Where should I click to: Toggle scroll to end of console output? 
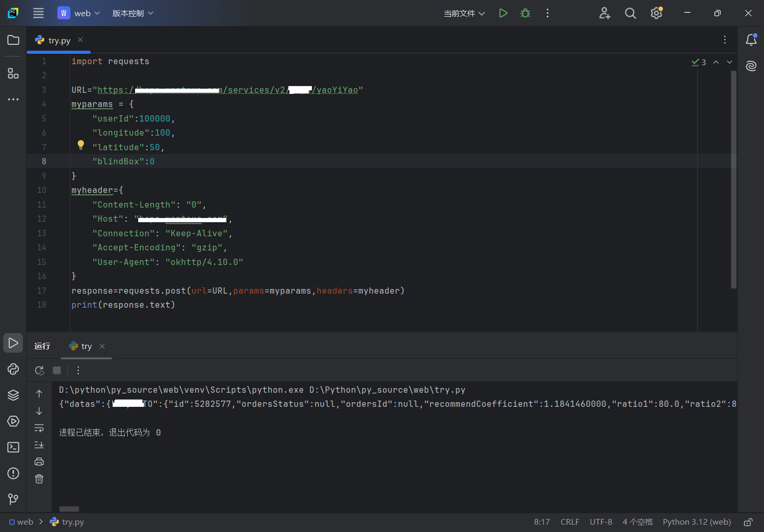point(39,445)
